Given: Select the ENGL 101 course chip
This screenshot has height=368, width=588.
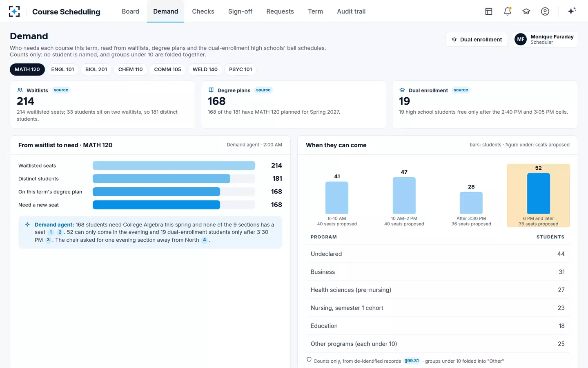Looking at the screenshot, I should pyautogui.click(x=62, y=70).
